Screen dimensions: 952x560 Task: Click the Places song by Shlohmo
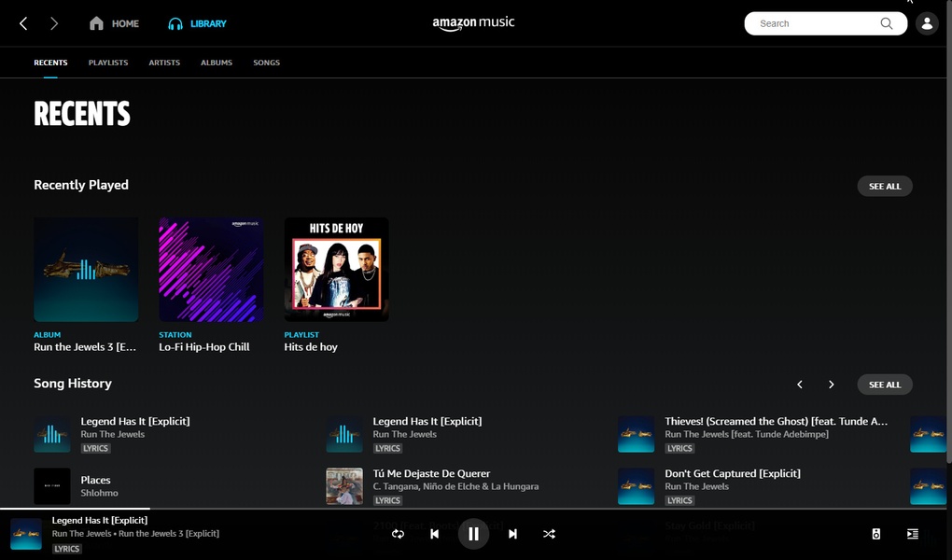tap(95, 480)
